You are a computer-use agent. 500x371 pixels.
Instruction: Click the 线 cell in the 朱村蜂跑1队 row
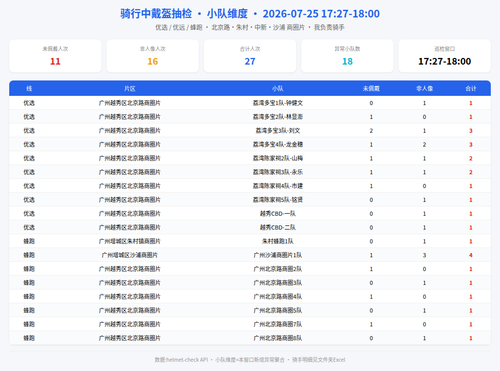(29, 241)
